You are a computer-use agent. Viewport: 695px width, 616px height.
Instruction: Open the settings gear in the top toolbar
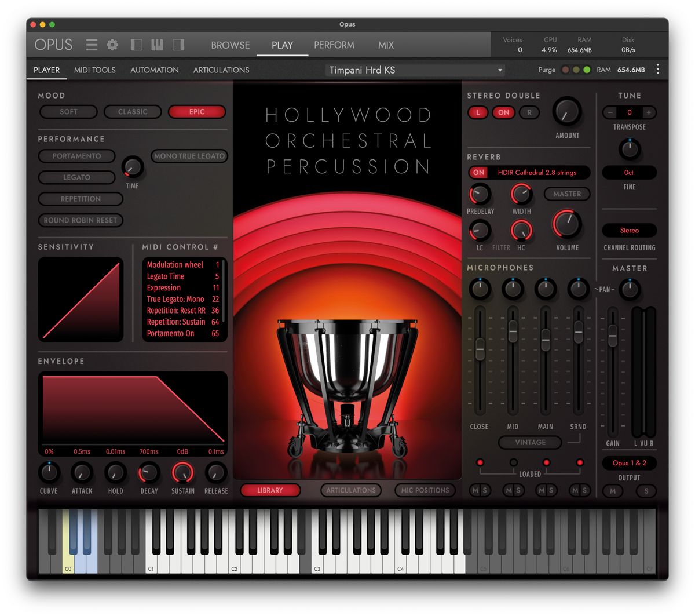[112, 44]
